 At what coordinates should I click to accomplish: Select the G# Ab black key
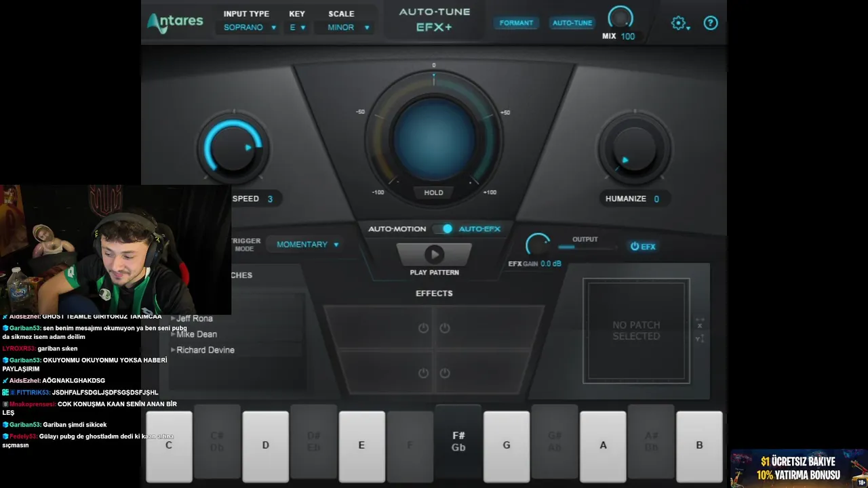555,441
